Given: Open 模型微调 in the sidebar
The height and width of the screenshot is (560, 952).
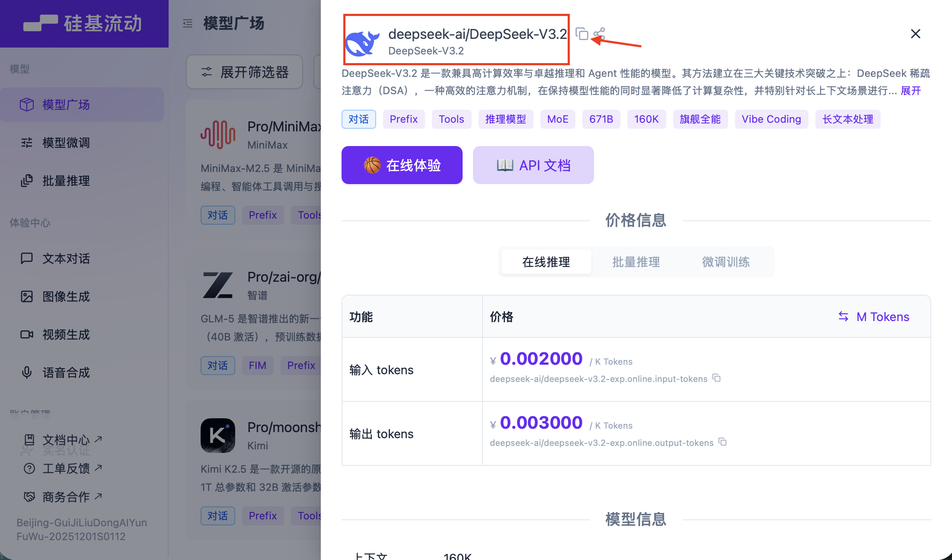Looking at the screenshot, I should click(x=82, y=143).
